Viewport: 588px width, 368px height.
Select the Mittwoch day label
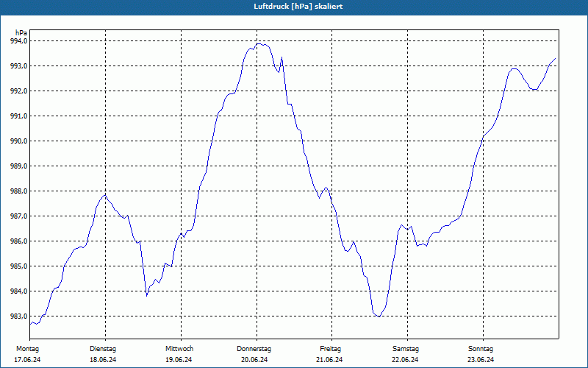tap(179, 349)
